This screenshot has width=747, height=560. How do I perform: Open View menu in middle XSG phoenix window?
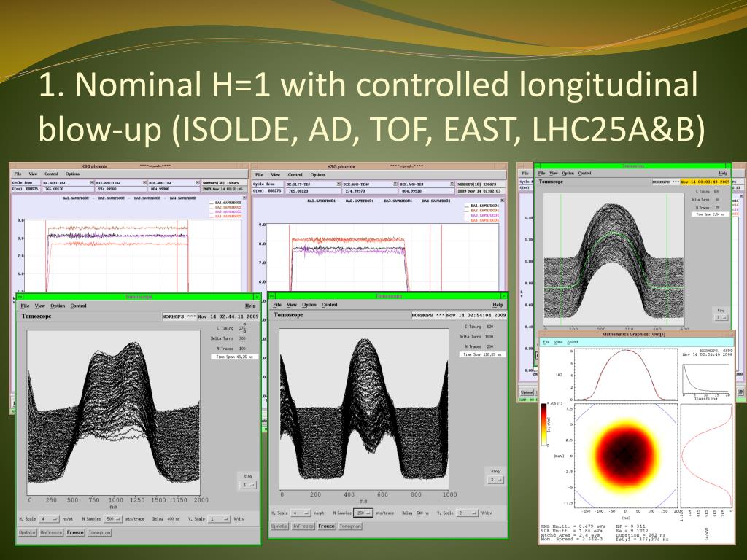pos(275,175)
